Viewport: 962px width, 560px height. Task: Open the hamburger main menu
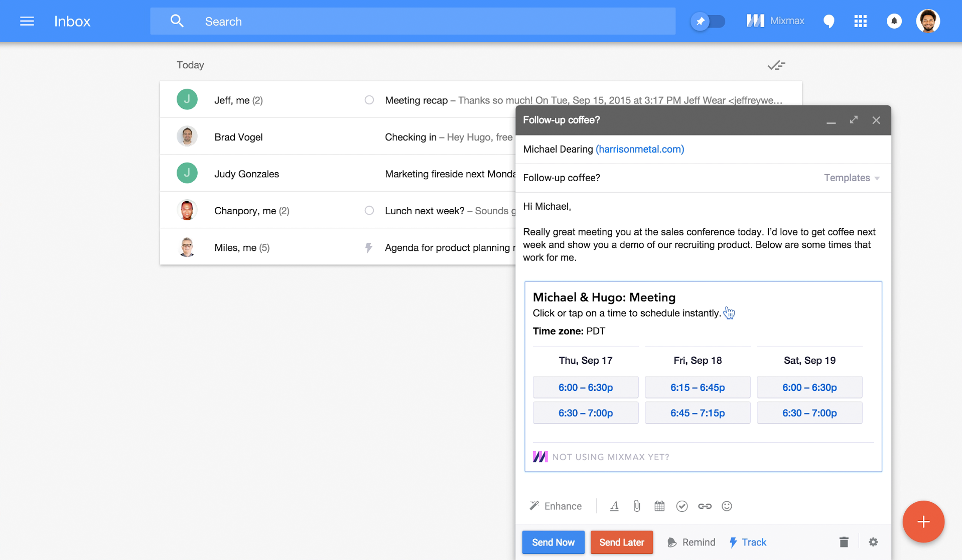click(27, 21)
